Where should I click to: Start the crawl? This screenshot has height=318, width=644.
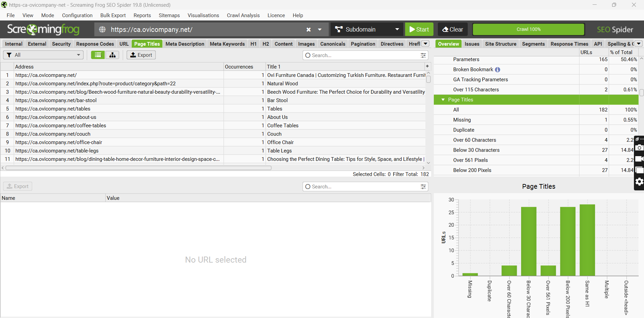[x=419, y=30]
